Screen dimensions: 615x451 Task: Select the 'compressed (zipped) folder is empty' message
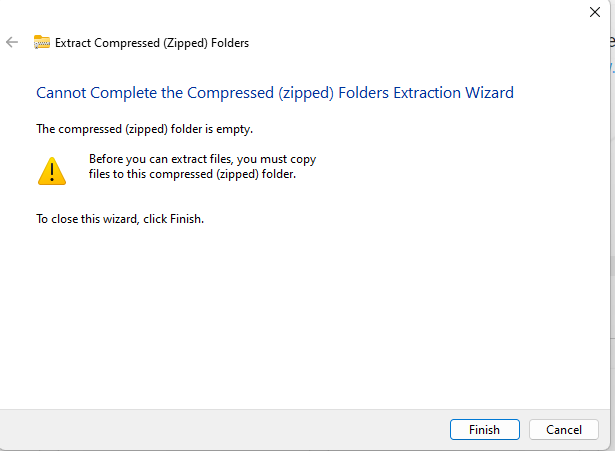144,129
